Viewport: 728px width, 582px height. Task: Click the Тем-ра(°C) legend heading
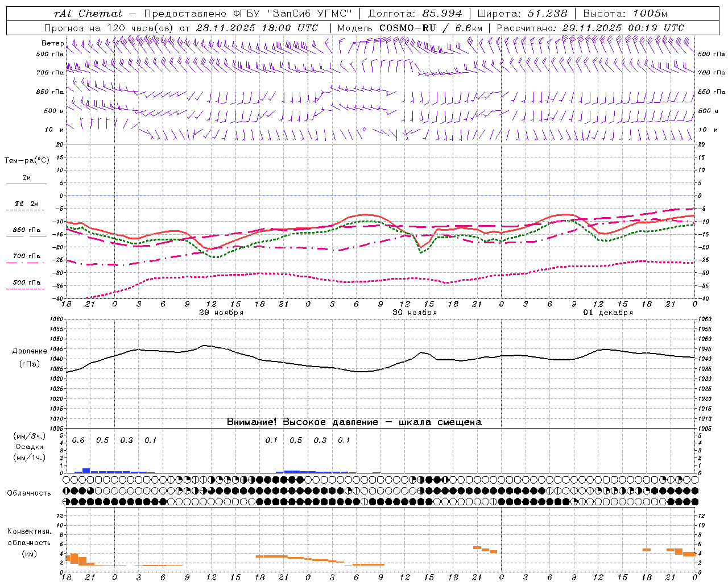(x=27, y=160)
